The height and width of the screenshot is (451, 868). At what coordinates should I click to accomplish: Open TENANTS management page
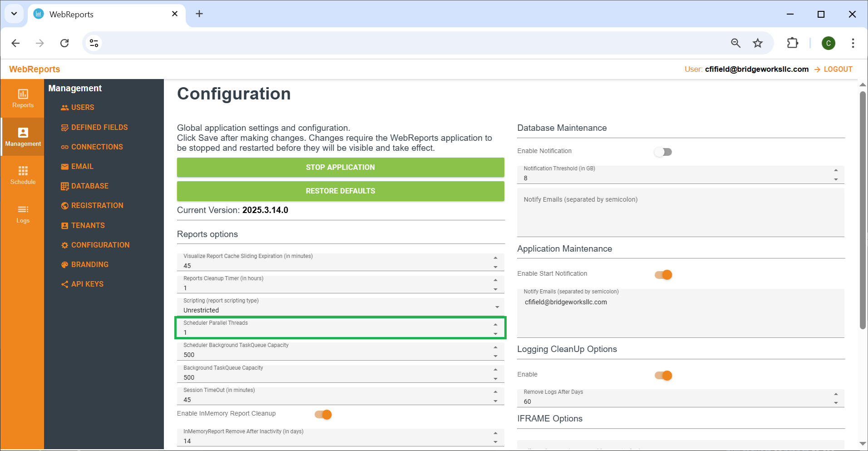[x=88, y=226]
